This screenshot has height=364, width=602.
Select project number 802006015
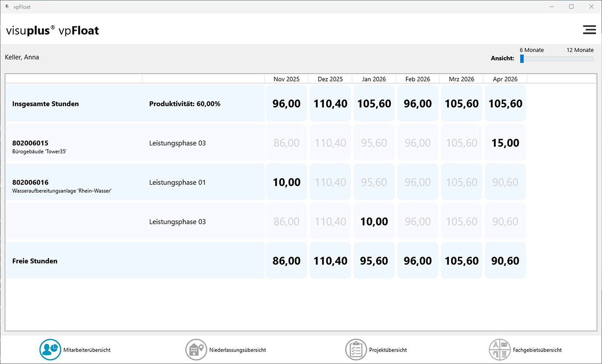[x=30, y=143]
